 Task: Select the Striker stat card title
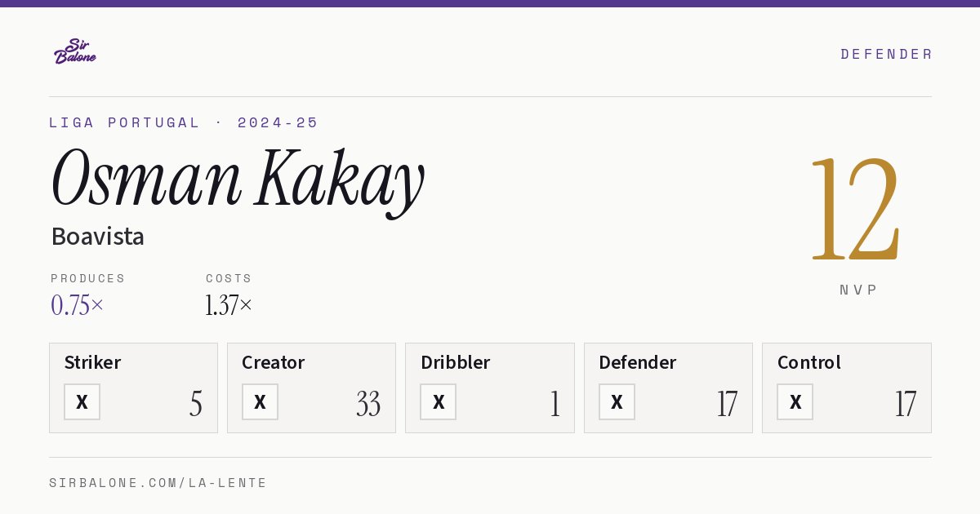click(92, 362)
